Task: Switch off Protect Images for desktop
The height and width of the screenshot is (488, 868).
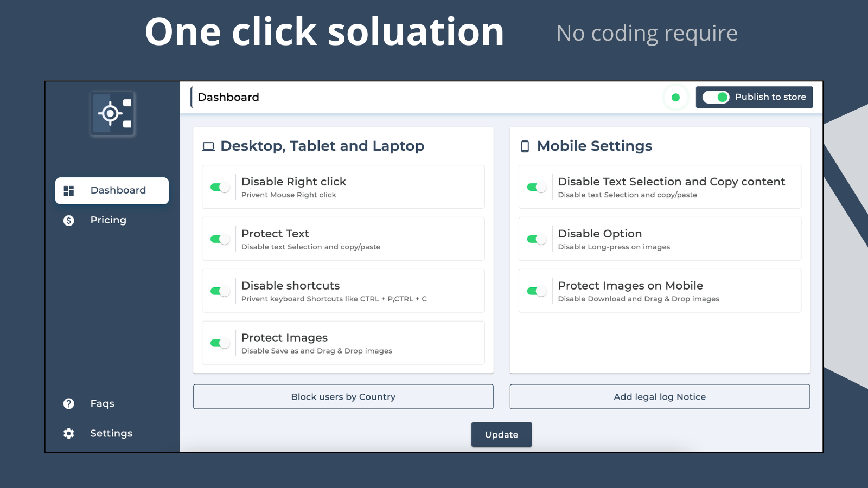Action: click(219, 343)
